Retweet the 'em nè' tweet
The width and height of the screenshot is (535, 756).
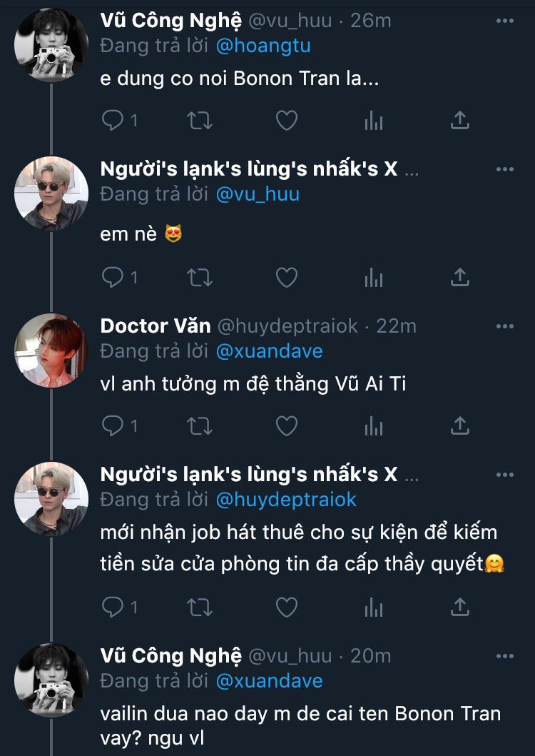[200, 277]
